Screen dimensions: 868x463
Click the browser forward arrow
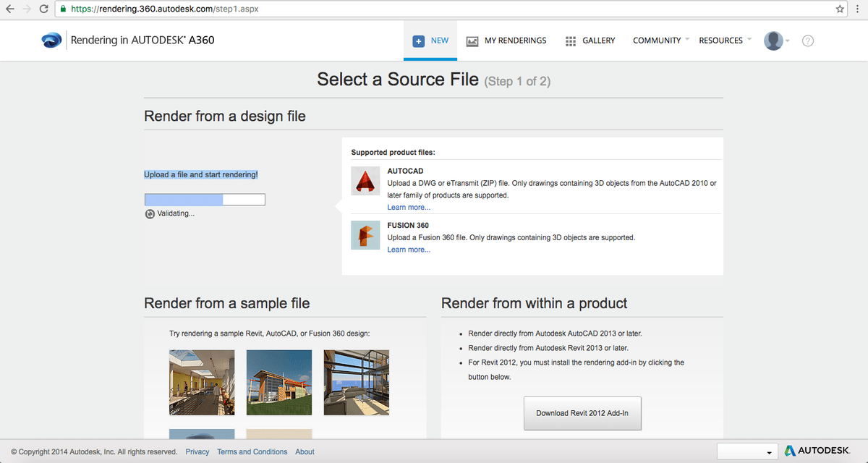click(x=27, y=9)
